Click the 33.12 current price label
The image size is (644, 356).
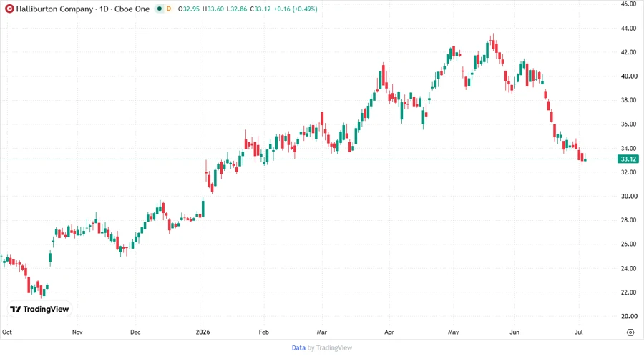pyautogui.click(x=628, y=159)
